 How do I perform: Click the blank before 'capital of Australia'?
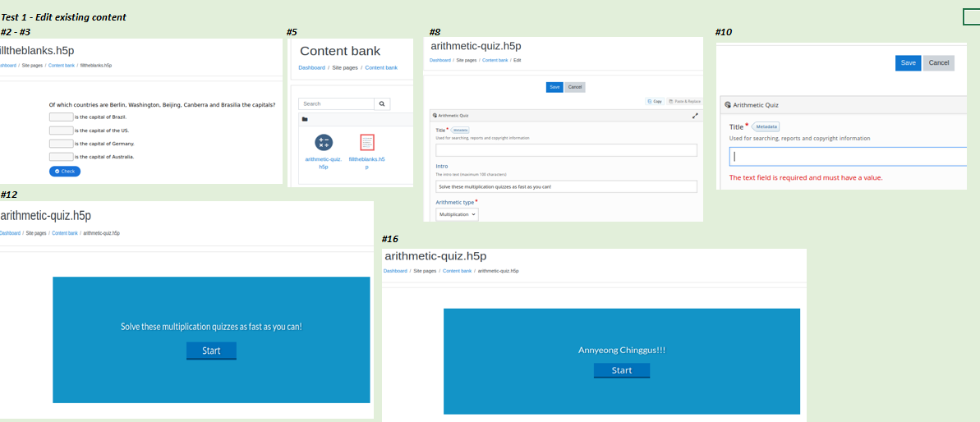point(62,157)
